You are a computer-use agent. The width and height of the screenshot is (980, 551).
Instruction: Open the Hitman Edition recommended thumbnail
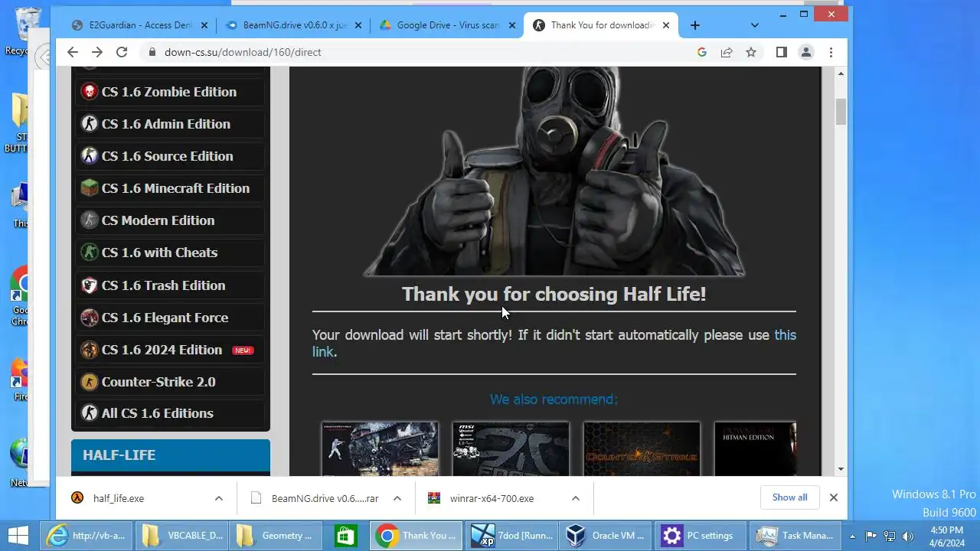pos(756,449)
